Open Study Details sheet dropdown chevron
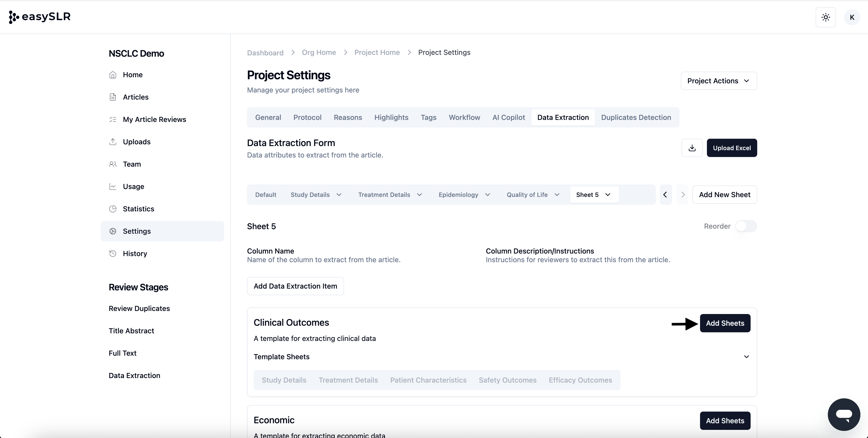 [339, 195]
